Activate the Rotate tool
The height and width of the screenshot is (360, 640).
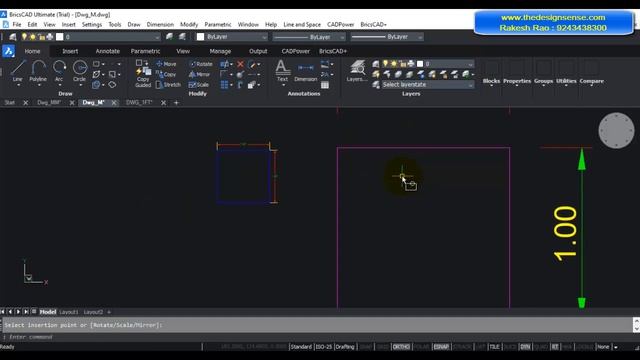[x=201, y=64]
